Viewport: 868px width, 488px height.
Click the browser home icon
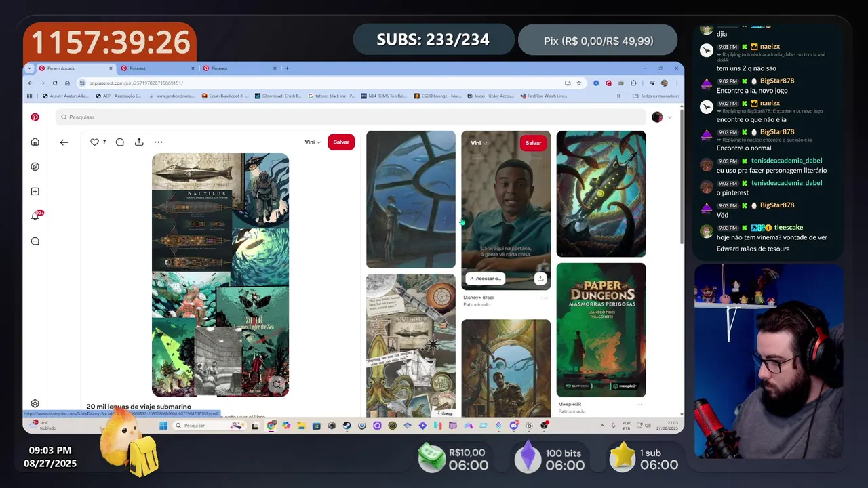point(67,83)
